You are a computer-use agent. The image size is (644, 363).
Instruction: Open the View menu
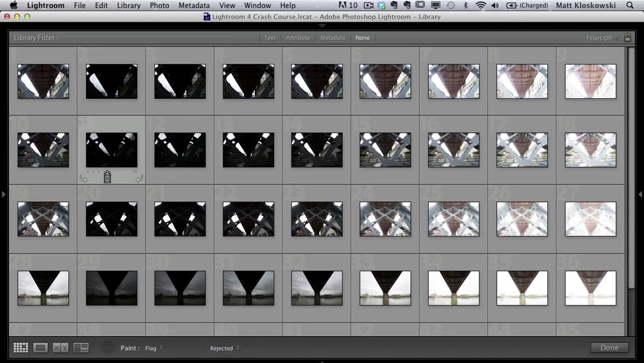coord(228,5)
